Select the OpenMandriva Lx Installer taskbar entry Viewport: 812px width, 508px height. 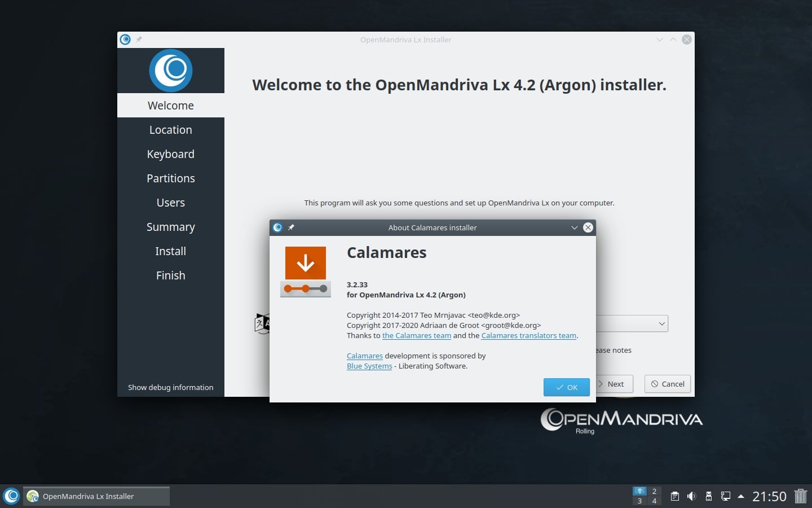point(96,496)
